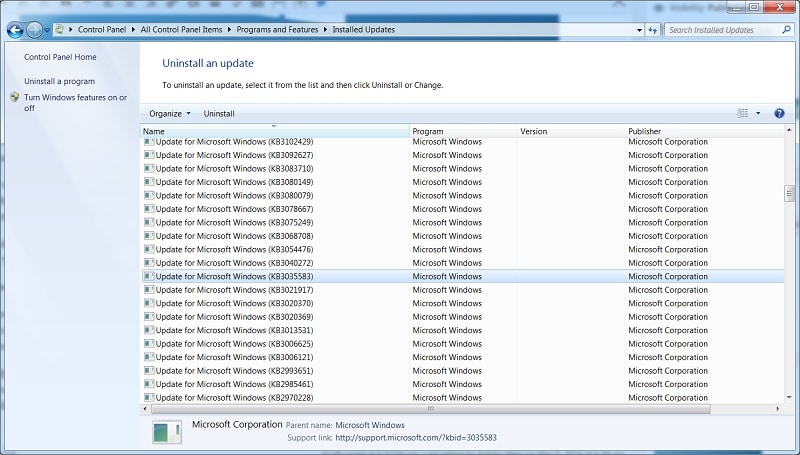Viewport: 800px width, 455px height.
Task: Open address bar history dropdown
Action: click(x=639, y=30)
